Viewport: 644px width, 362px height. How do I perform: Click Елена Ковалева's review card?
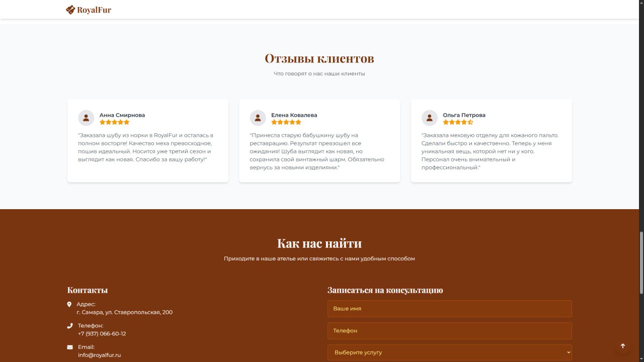coord(319,141)
